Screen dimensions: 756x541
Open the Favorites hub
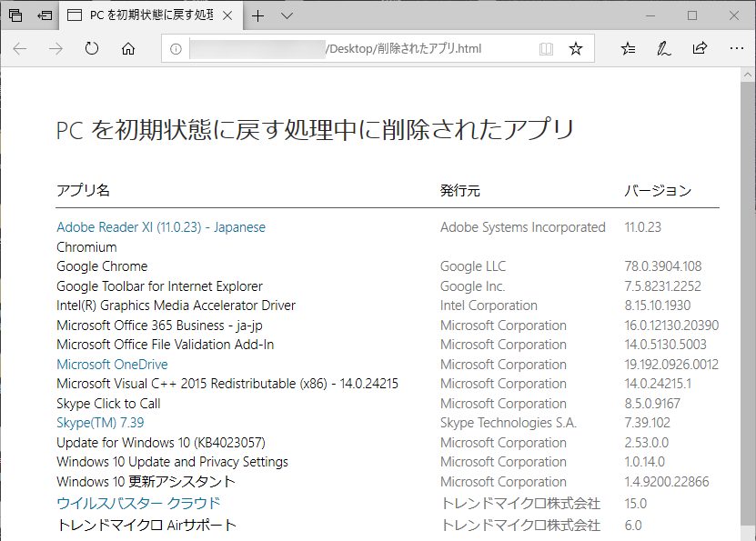[629, 48]
